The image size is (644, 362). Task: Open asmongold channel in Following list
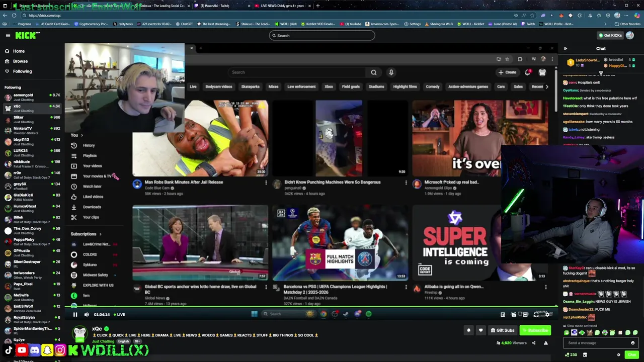click(32, 97)
